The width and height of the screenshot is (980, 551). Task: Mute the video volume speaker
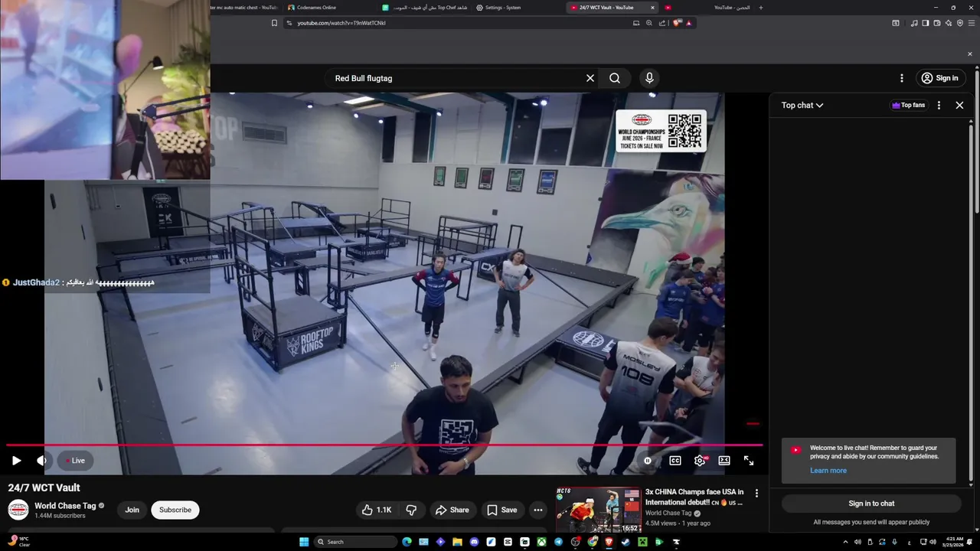pyautogui.click(x=41, y=461)
